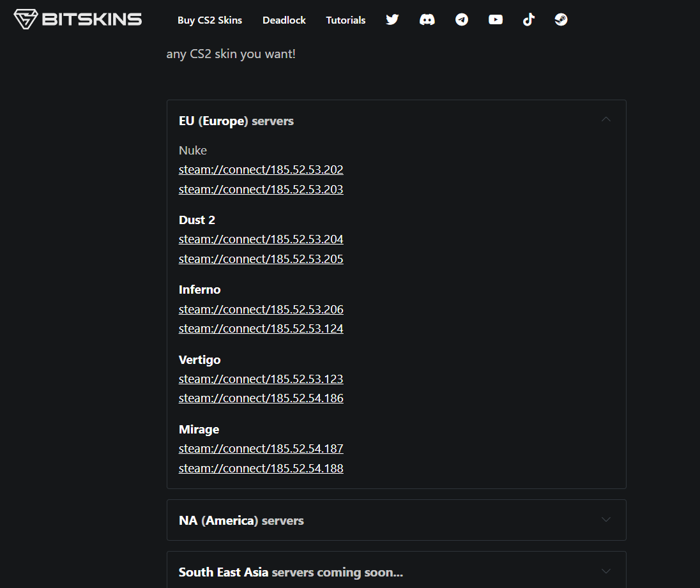The height and width of the screenshot is (588, 700).
Task: Click the Vertigo map label
Action: point(199,360)
